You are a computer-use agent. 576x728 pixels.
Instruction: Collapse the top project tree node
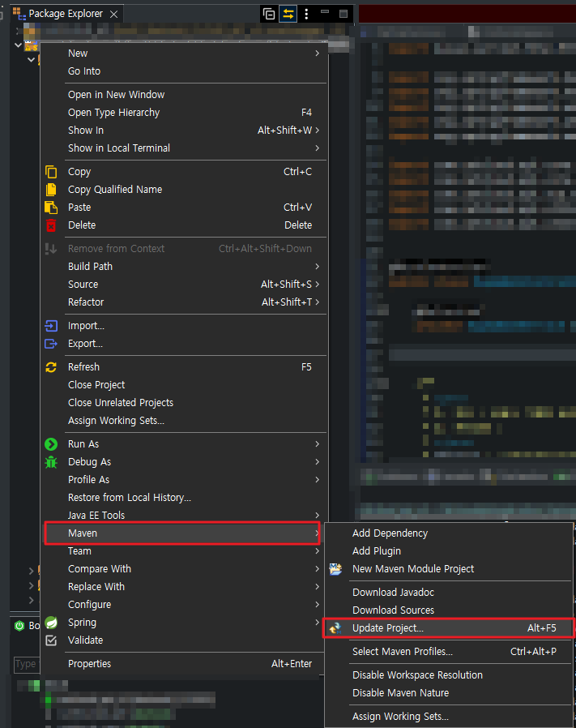pos(18,45)
